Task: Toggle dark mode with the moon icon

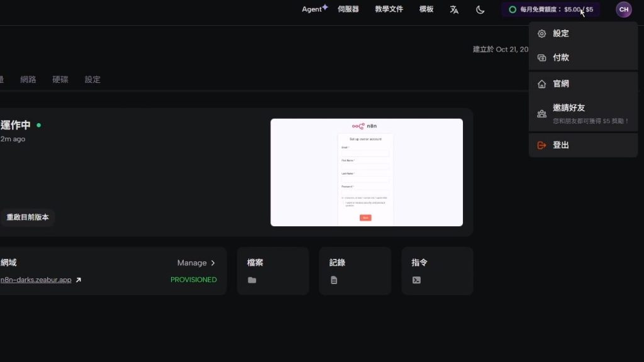Action: pos(480,10)
